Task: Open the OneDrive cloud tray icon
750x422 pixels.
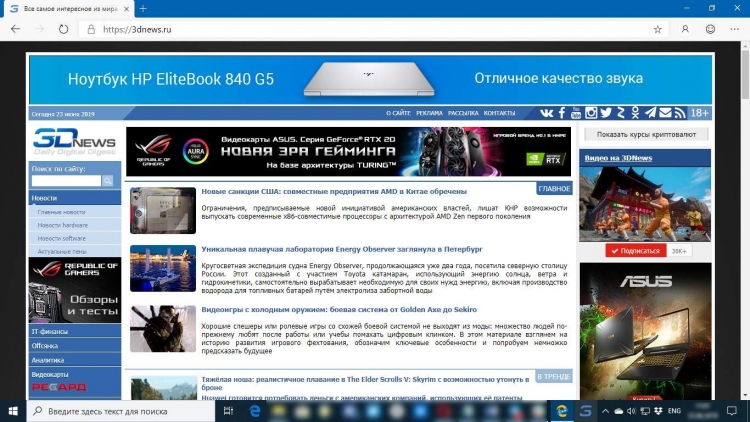Action: click(618, 411)
